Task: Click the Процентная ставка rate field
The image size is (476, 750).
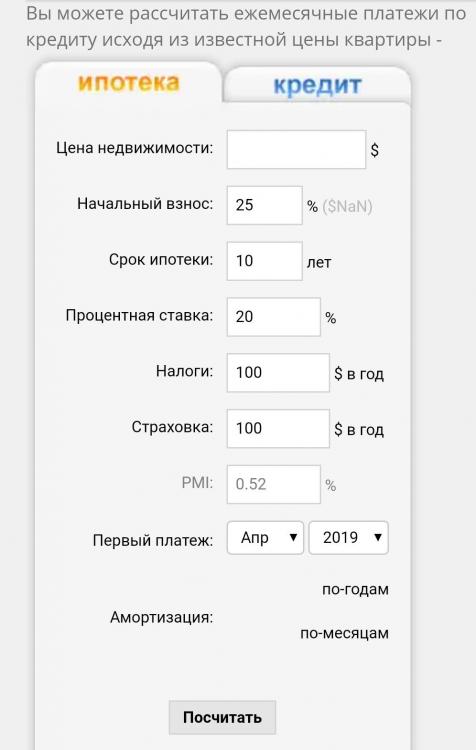Action: pos(274,317)
